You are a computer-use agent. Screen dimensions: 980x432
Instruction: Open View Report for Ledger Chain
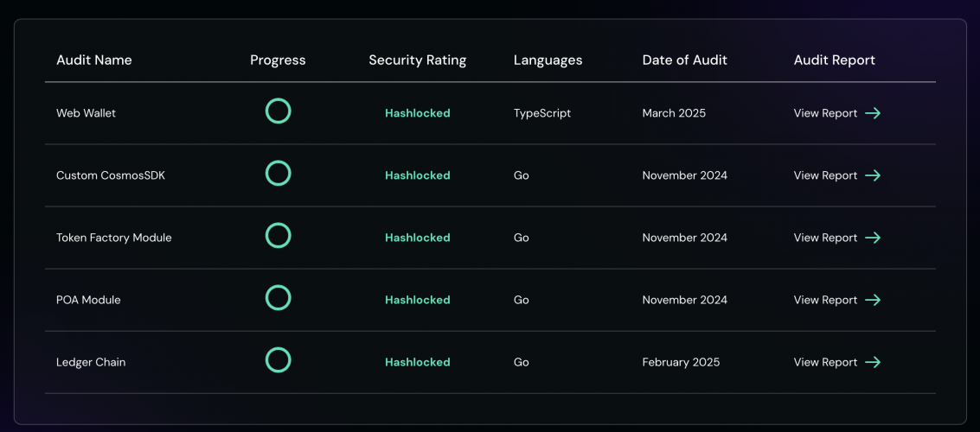coord(825,362)
